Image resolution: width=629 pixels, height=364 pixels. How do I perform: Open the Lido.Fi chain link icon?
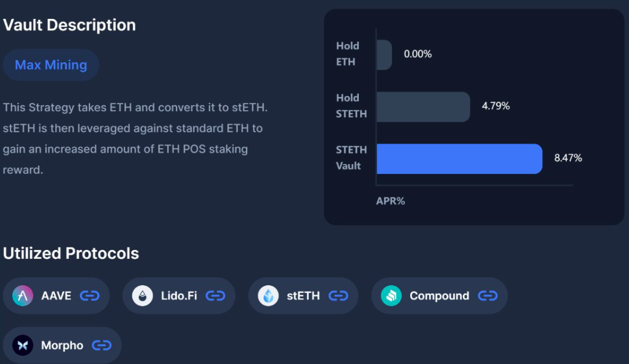[x=215, y=296]
